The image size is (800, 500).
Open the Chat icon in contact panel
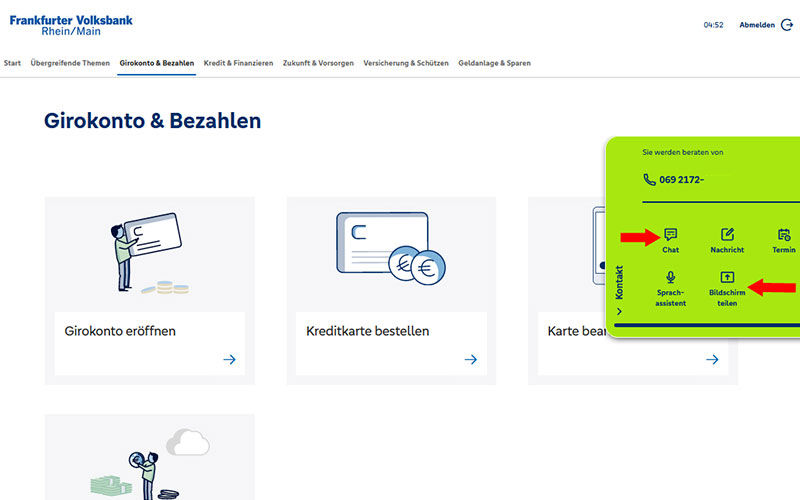(x=670, y=234)
